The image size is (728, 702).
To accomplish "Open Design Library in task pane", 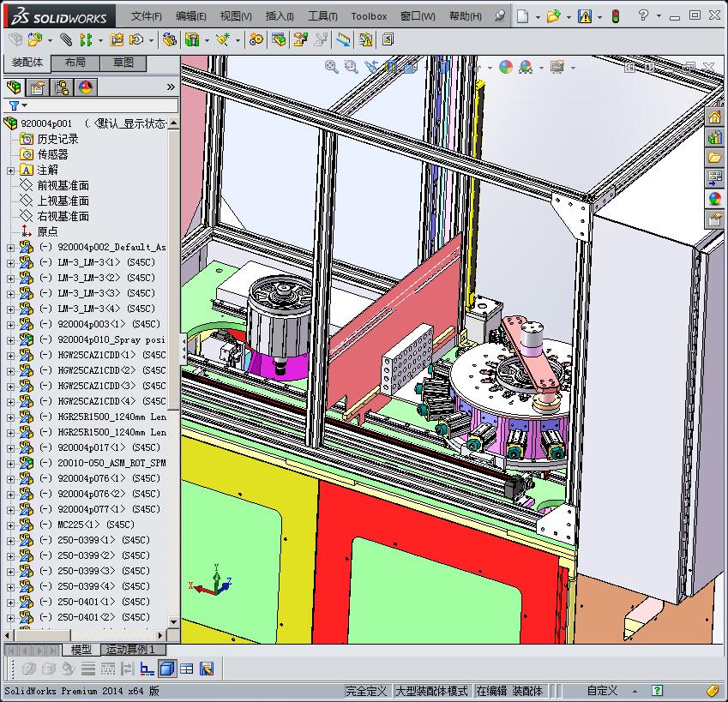I will click(x=714, y=137).
